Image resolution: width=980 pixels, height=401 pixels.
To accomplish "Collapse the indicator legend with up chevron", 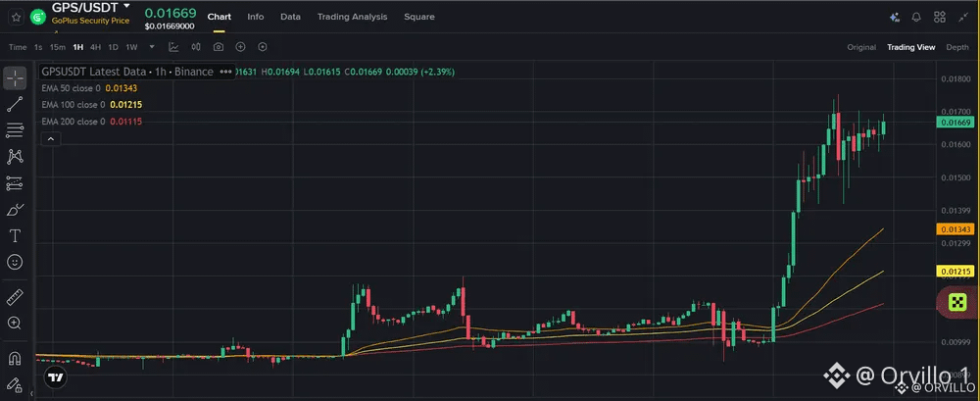I will tap(51, 139).
